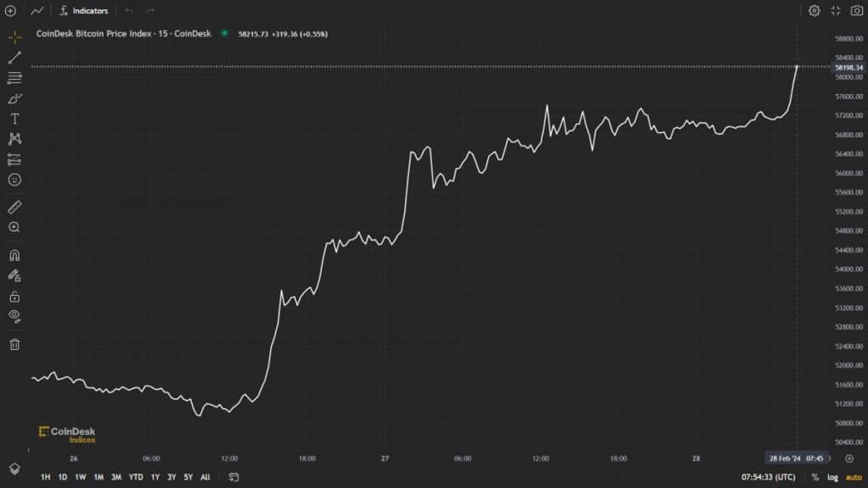Click the All range button

click(x=205, y=477)
